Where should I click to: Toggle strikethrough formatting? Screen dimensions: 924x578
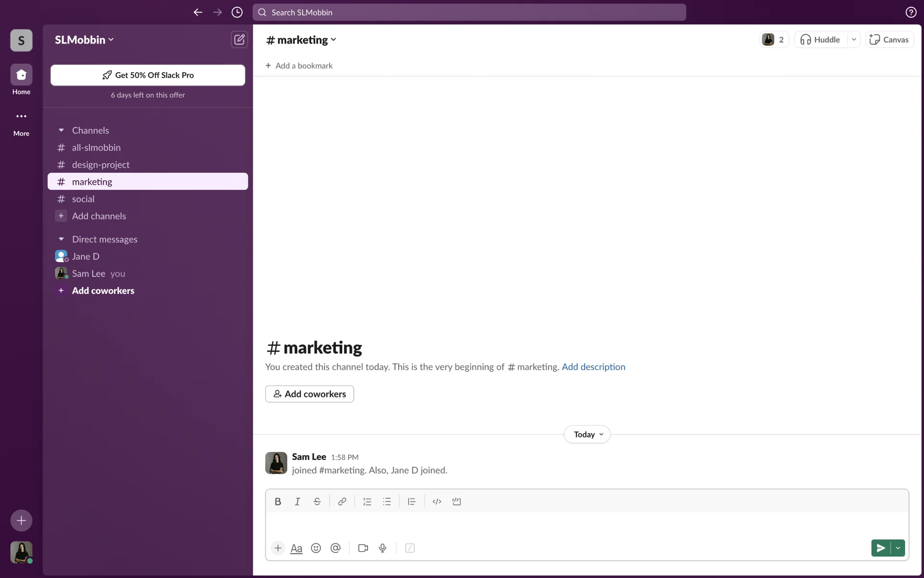(x=317, y=501)
